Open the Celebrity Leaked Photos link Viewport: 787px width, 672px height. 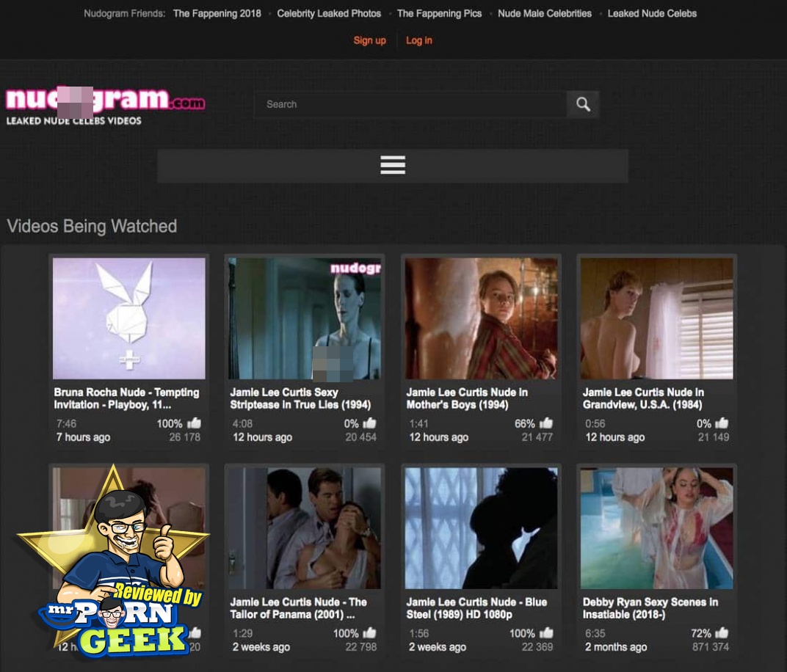[x=329, y=13]
